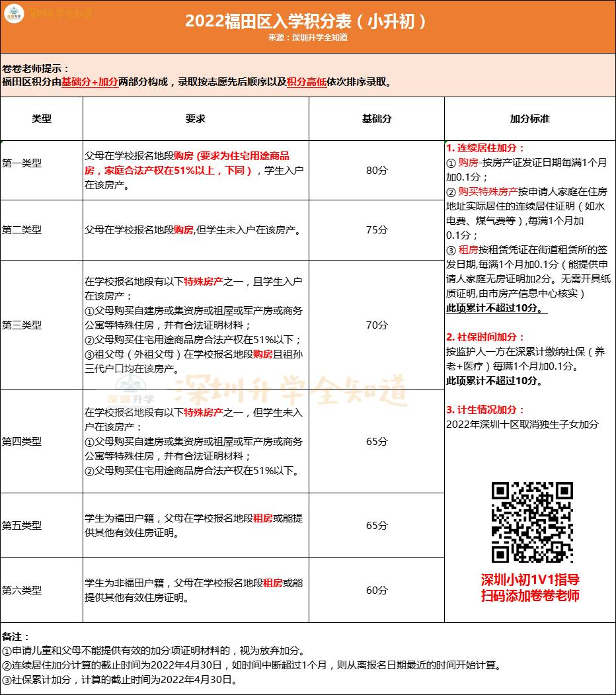This screenshot has height=695, width=616.
Task: Click text 2022年深圳十区取消独生子女加分
Action: 523,425
